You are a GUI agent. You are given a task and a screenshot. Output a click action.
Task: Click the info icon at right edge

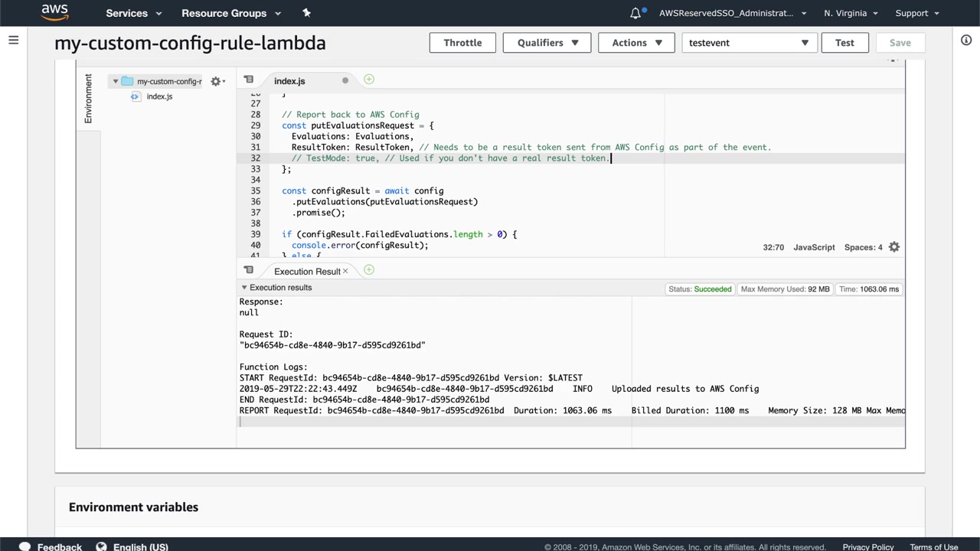[966, 41]
